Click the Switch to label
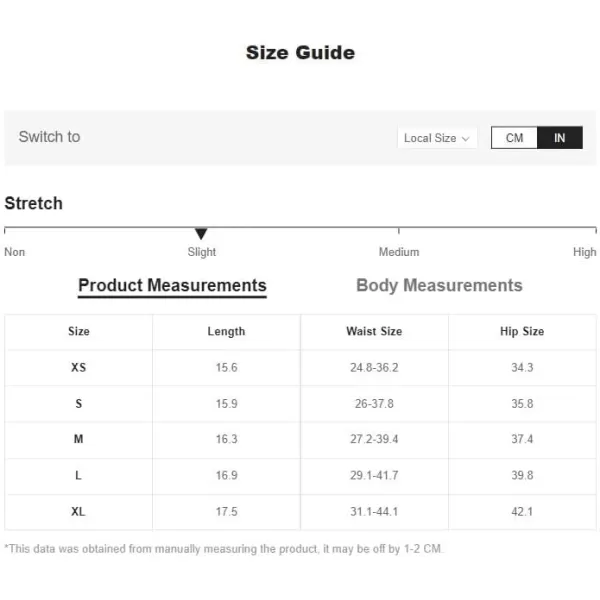This screenshot has height=600, width=600. tap(49, 137)
